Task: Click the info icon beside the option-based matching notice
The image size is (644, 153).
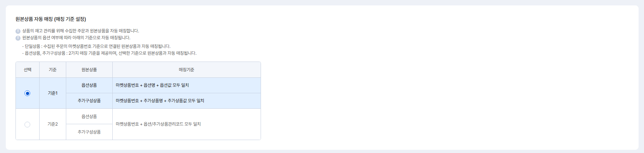Action: (18, 38)
